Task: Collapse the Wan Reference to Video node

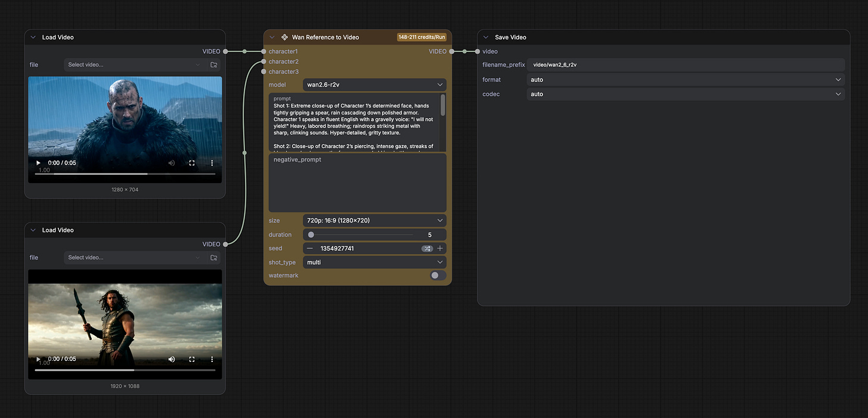Action: coord(272,37)
